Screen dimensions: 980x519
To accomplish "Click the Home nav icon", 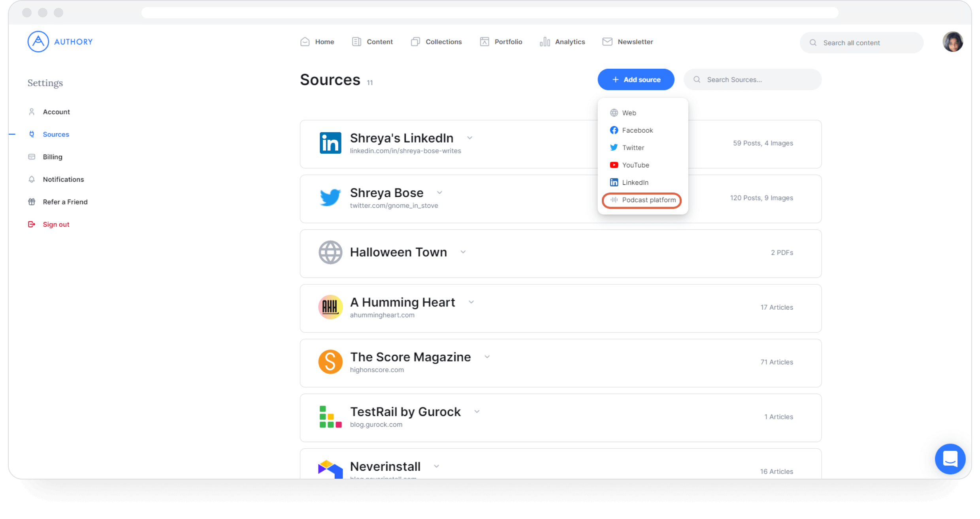I will (305, 42).
